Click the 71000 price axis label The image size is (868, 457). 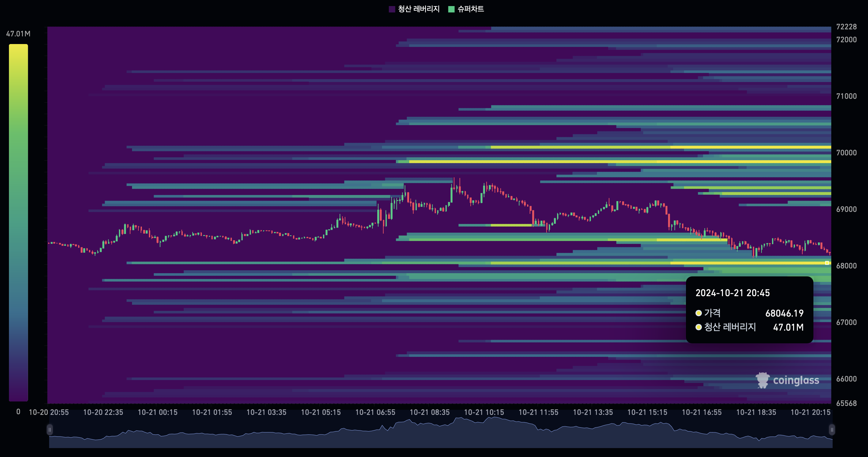coord(846,96)
